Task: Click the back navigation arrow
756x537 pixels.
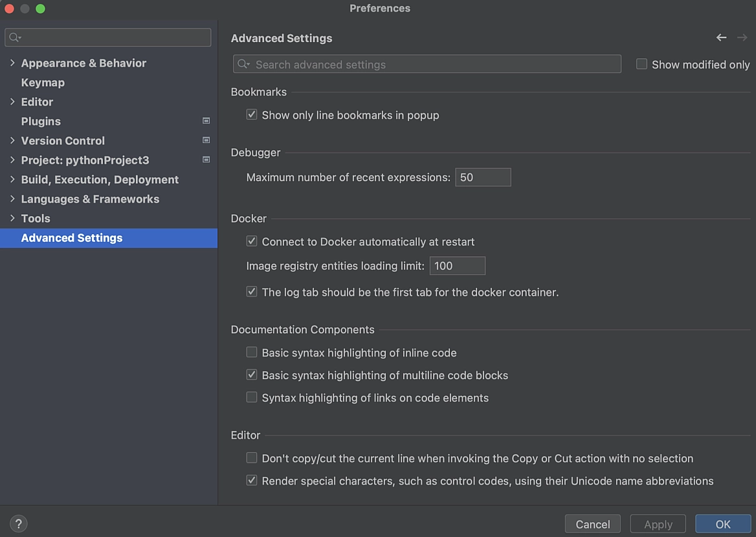Action: point(721,38)
